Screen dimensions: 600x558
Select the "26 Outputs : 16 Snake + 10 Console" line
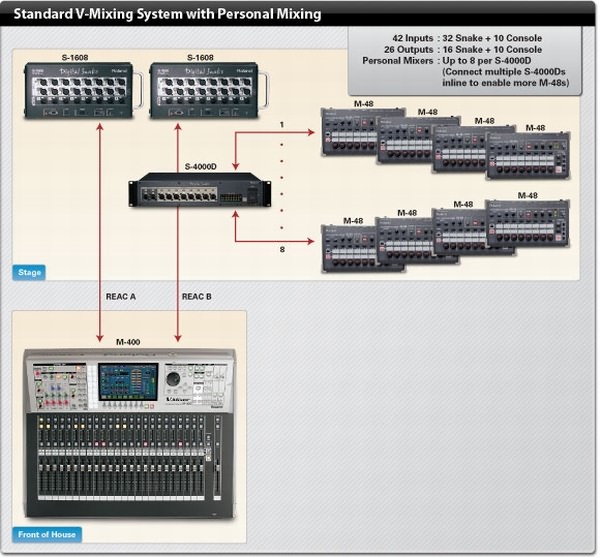click(463, 49)
